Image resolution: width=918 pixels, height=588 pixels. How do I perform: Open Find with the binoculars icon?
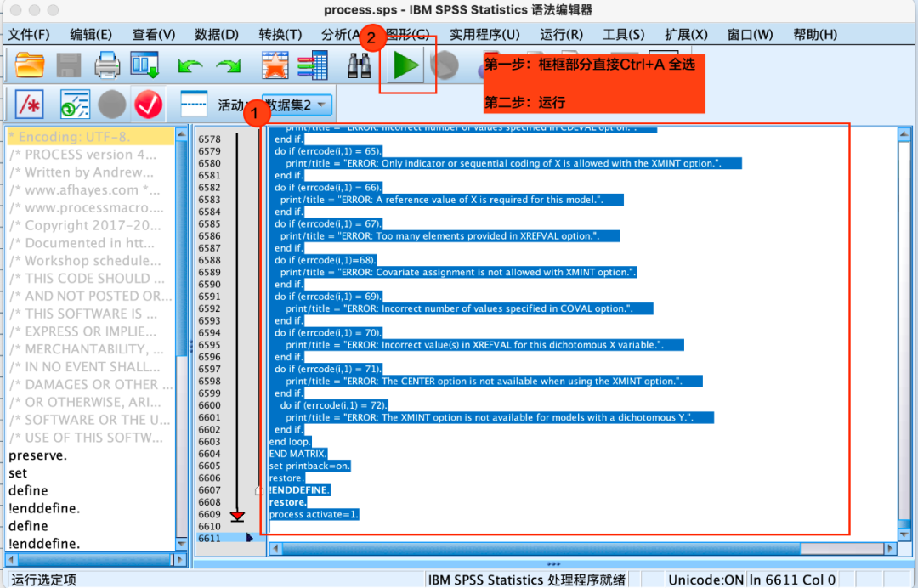359,65
